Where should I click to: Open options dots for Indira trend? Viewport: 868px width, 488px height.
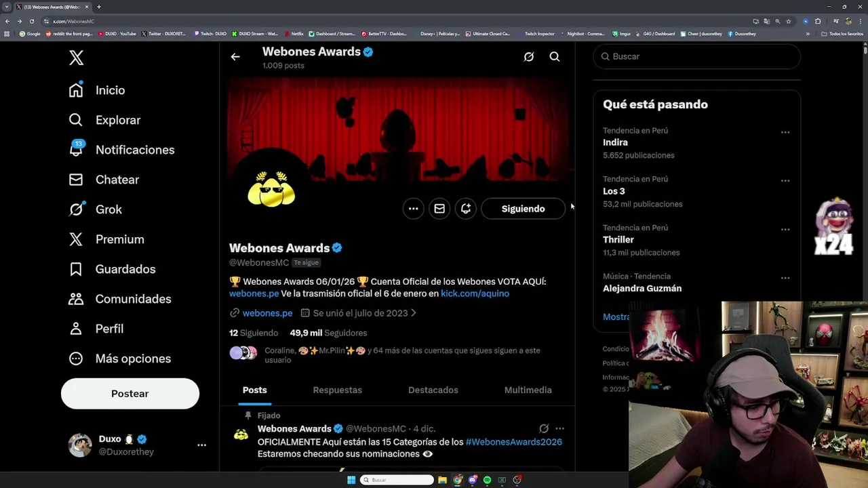[785, 132]
